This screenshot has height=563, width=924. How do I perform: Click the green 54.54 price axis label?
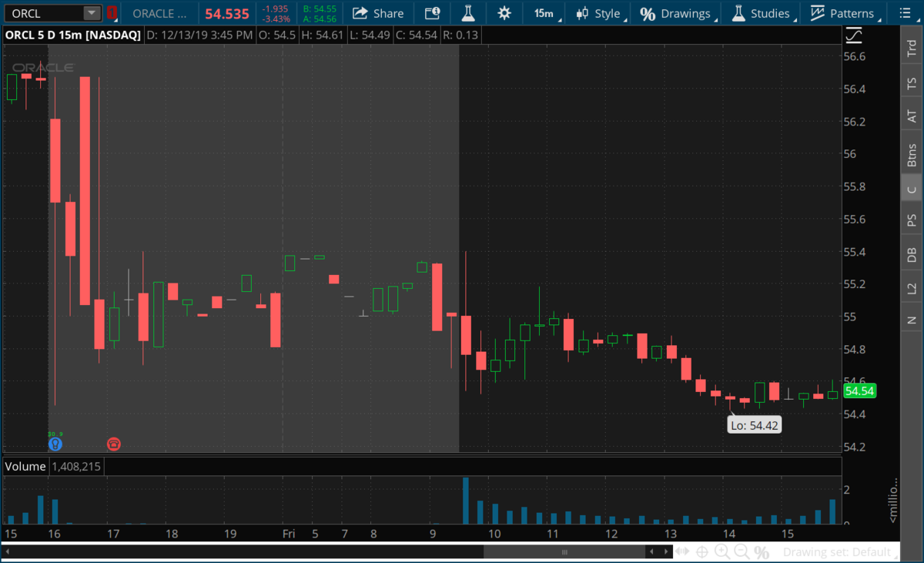[x=860, y=391]
